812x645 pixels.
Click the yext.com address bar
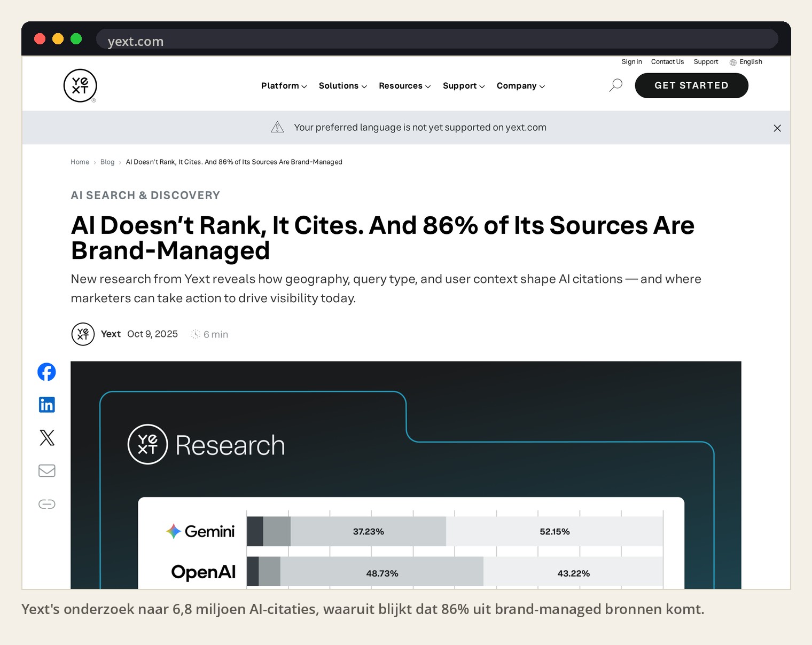coord(437,39)
